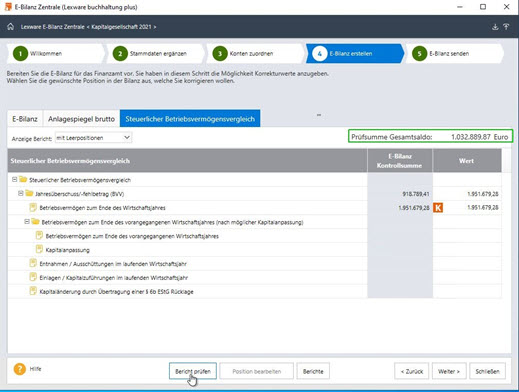This screenshot has width=519, height=392.
Task: Collapse the Jahresüberschuss/-fehlbetrag (BVV) node
Action: click(x=21, y=193)
